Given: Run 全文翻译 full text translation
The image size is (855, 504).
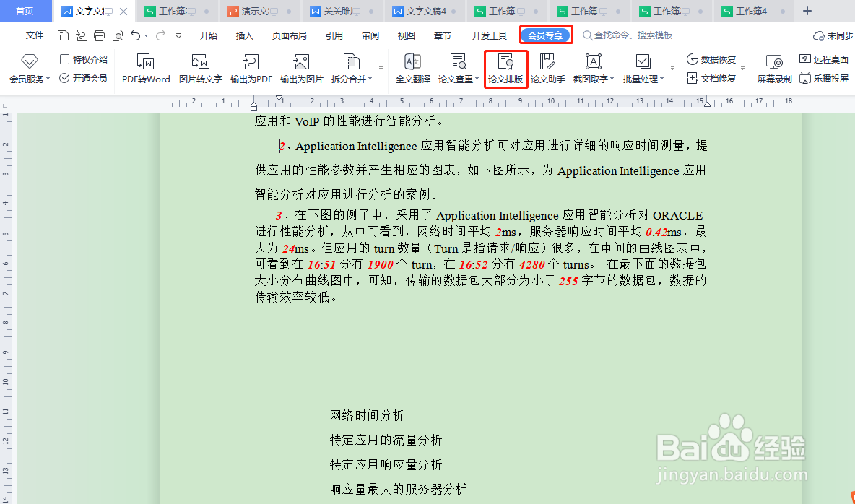Looking at the screenshot, I should point(413,68).
